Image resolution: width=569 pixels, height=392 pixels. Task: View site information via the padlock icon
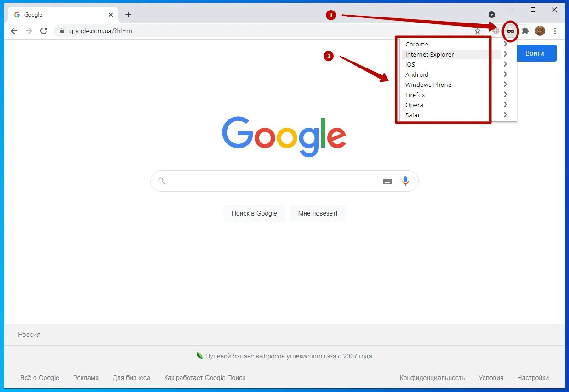(62, 31)
